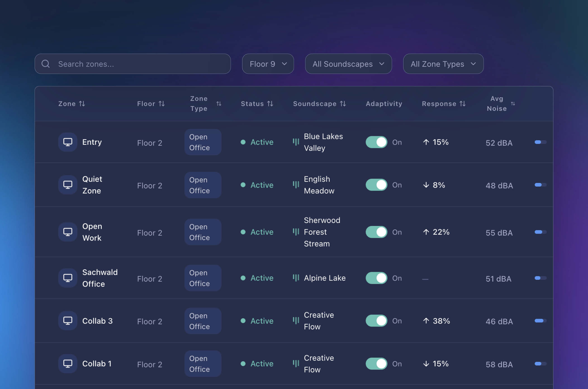Click soundwave icon next to Alpine Lake
This screenshot has width=588, height=389.
click(296, 278)
